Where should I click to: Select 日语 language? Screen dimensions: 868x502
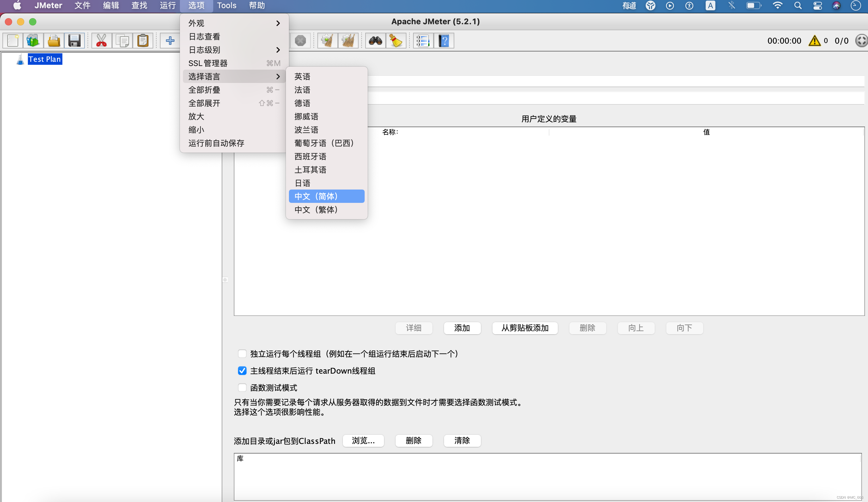326,183
